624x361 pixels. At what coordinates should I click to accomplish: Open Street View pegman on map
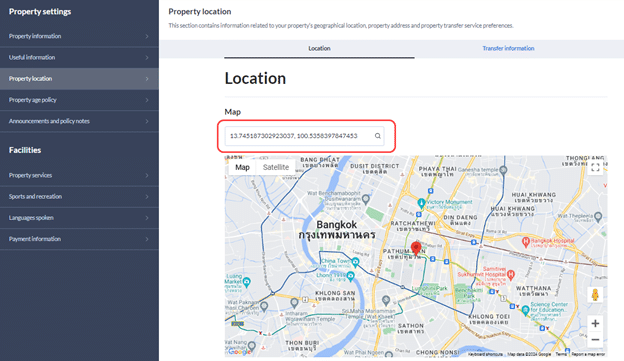(595, 295)
